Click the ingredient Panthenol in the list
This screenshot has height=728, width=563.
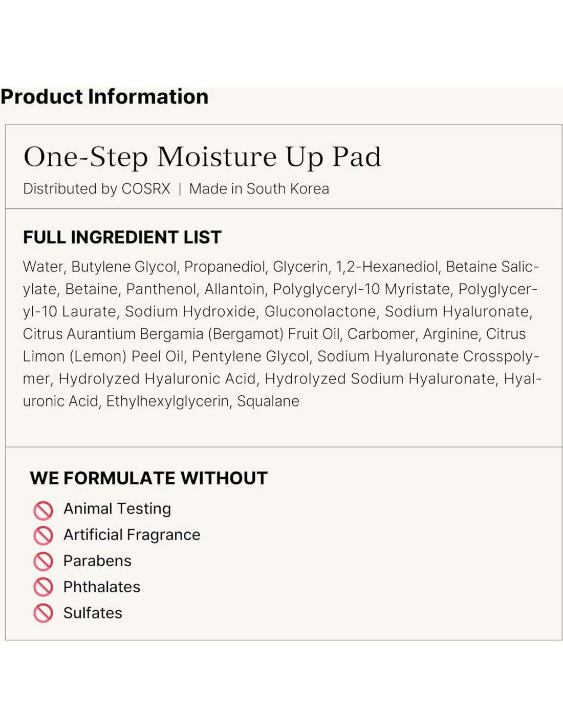161,289
